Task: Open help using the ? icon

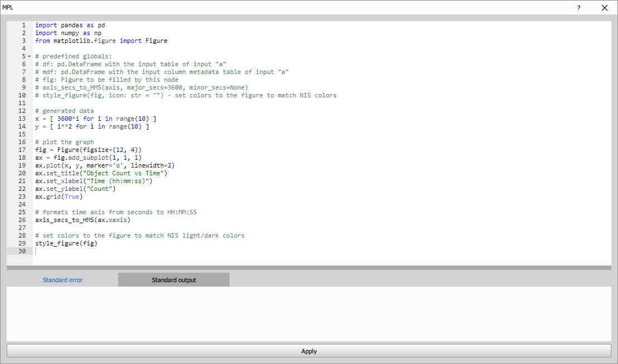Action: tap(578, 8)
